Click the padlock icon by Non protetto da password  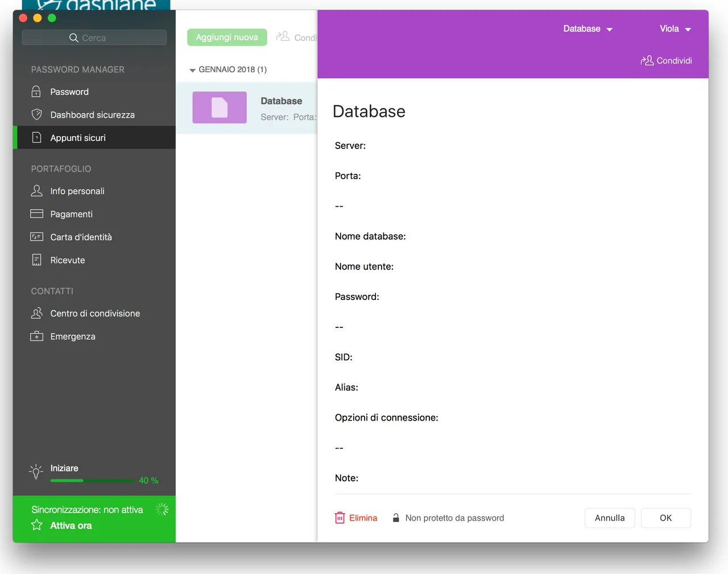coord(396,518)
